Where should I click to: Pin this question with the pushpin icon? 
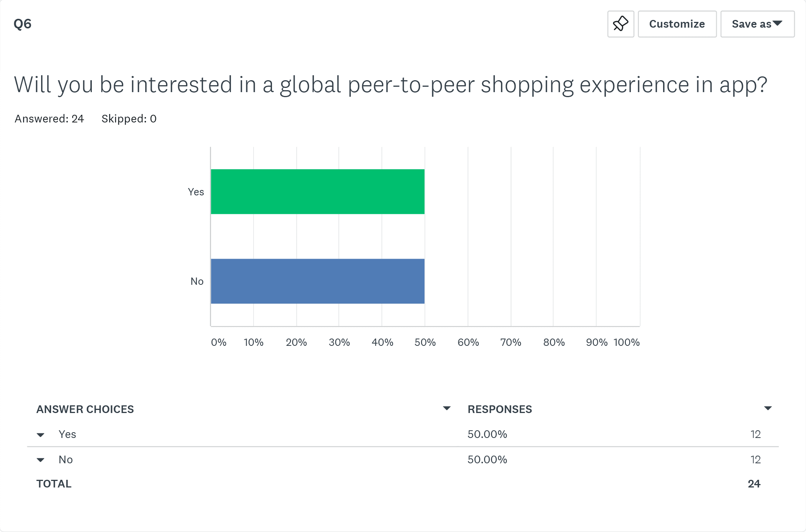620,24
